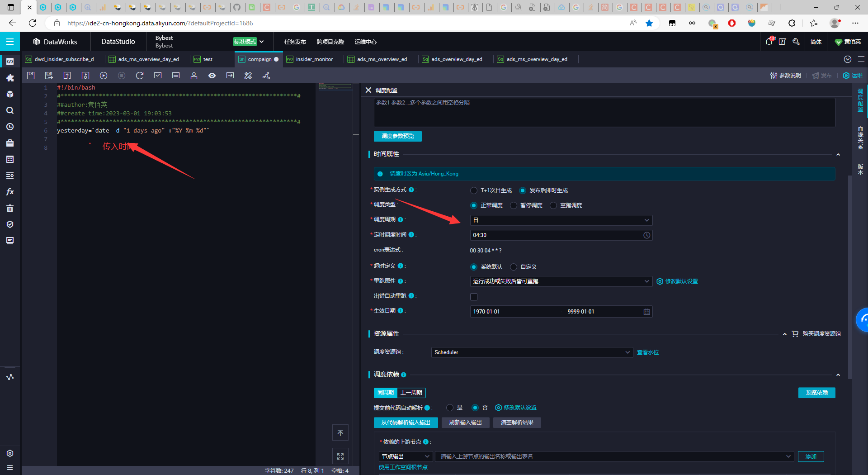Click 从代码解析输入输出 button

click(406, 423)
